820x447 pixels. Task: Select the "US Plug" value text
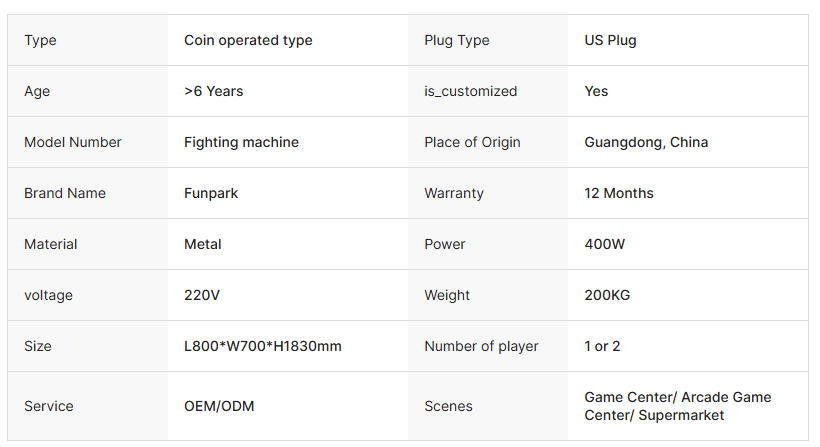[610, 41]
